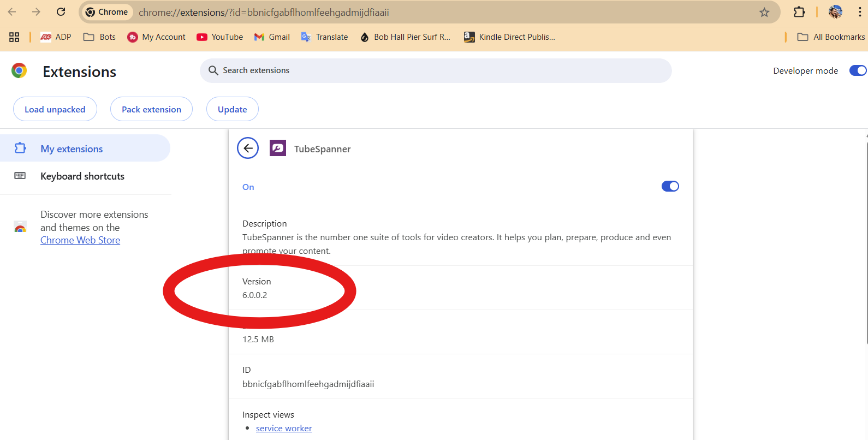868x440 pixels.
Task: Go back using browser back arrow
Action: click(x=12, y=12)
